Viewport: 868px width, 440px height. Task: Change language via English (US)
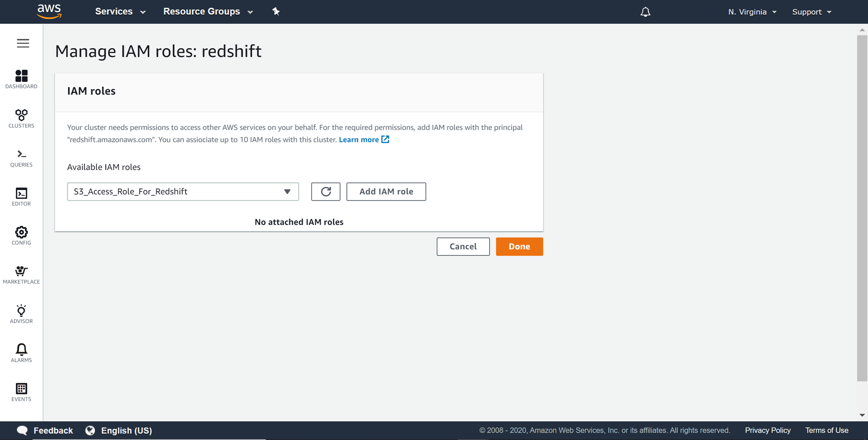[127, 430]
